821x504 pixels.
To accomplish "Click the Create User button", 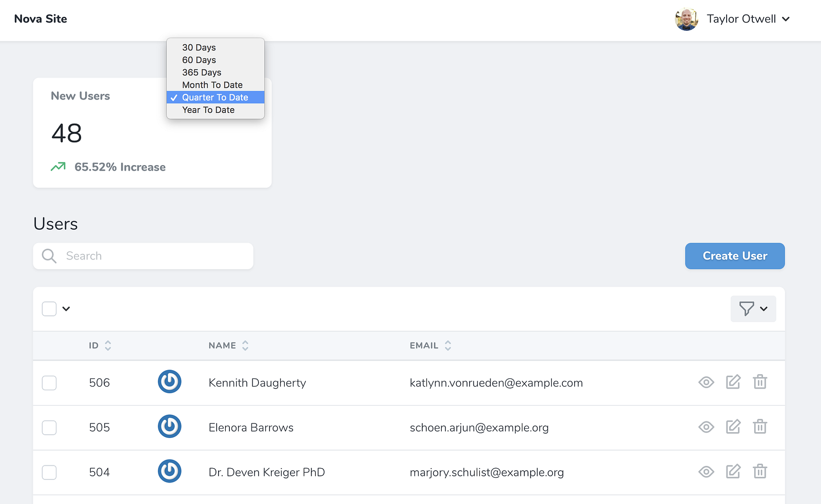I will [x=735, y=256].
